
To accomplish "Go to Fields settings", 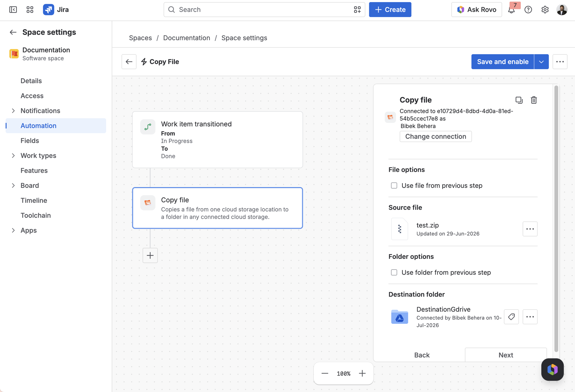I will coord(30,140).
